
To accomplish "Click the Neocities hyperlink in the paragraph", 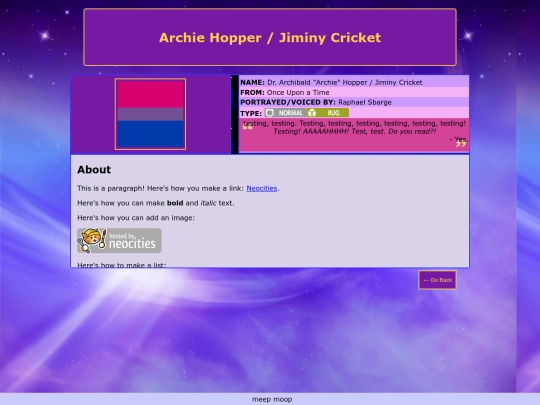I will [x=262, y=188].
